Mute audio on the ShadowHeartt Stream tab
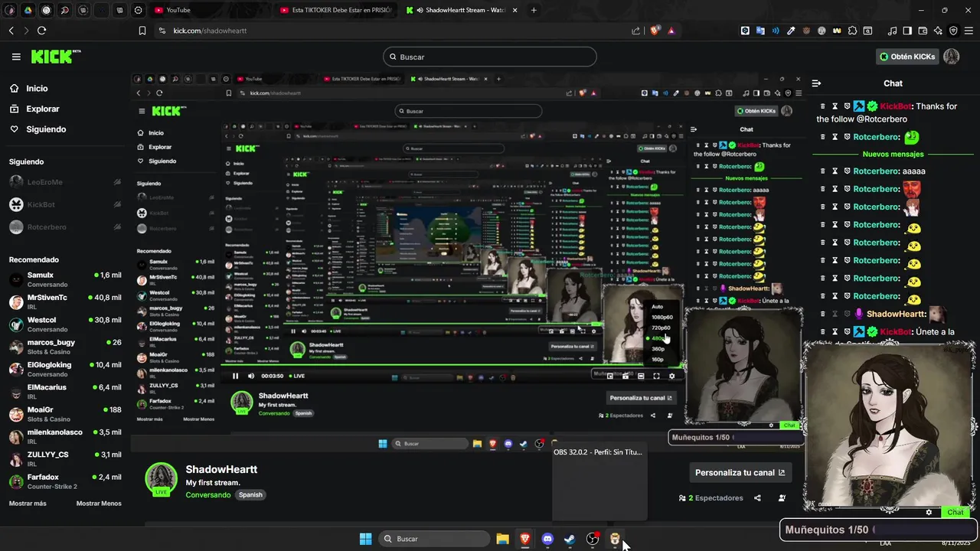980x551 pixels. (420, 10)
